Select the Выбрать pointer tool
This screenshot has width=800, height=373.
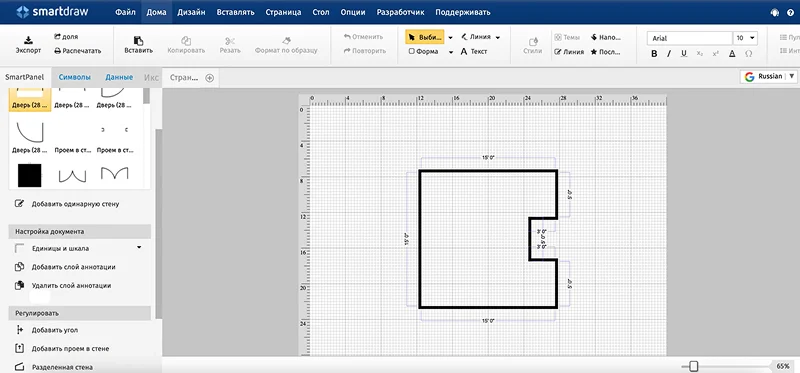(424, 37)
